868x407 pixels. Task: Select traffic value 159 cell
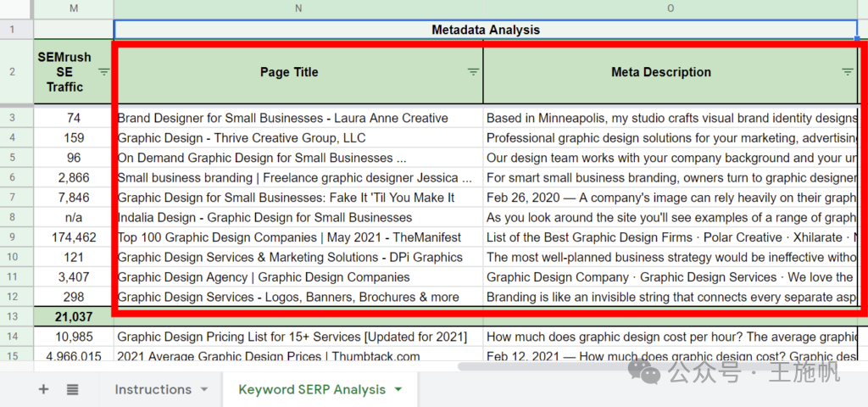pyautogui.click(x=74, y=138)
